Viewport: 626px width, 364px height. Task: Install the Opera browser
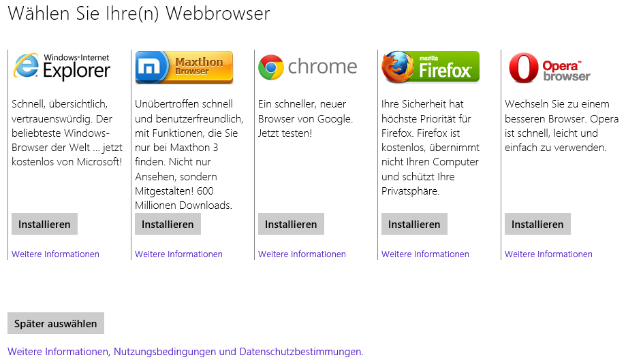[537, 224]
